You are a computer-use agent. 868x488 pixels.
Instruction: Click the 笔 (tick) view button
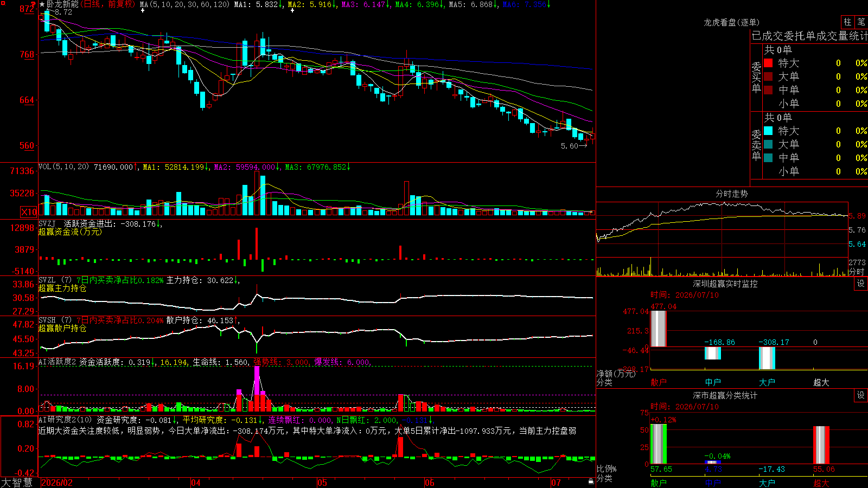[861, 22]
